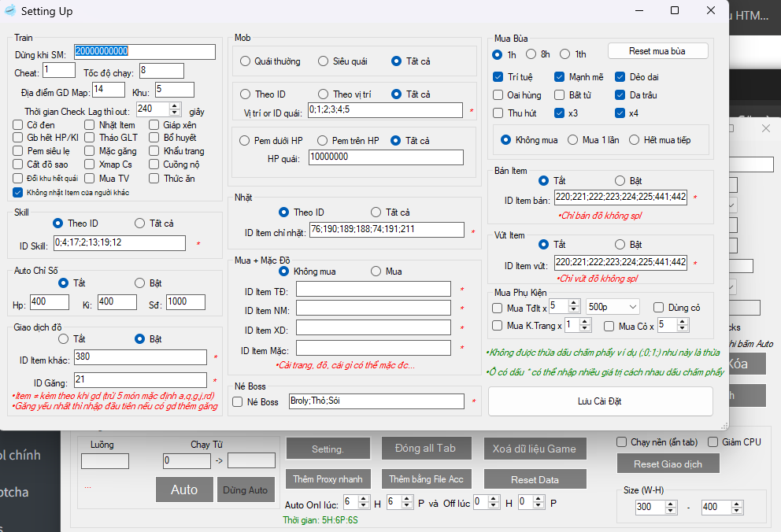Focus the HP quái text box
This screenshot has width=781, height=532.
[x=385, y=157]
